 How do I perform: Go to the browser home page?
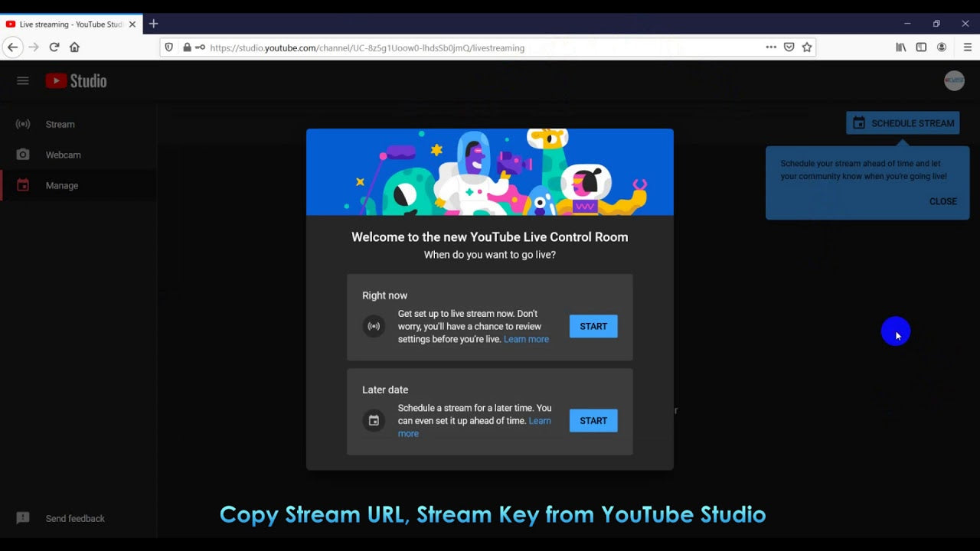[74, 47]
